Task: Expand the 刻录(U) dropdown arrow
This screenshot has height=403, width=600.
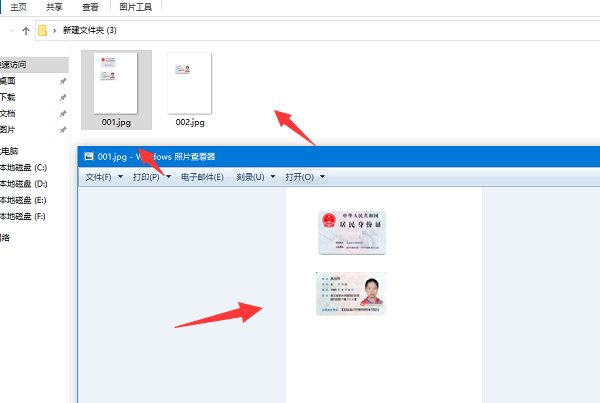Action: (x=273, y=176)
